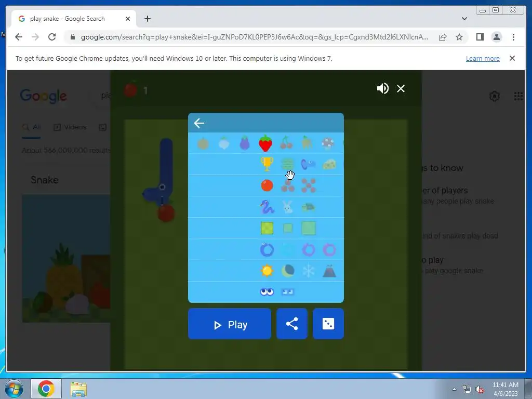Viewport: 532px width, 399px height.
Task: Switch to the All search tab
Action: [x=31, y=127]
